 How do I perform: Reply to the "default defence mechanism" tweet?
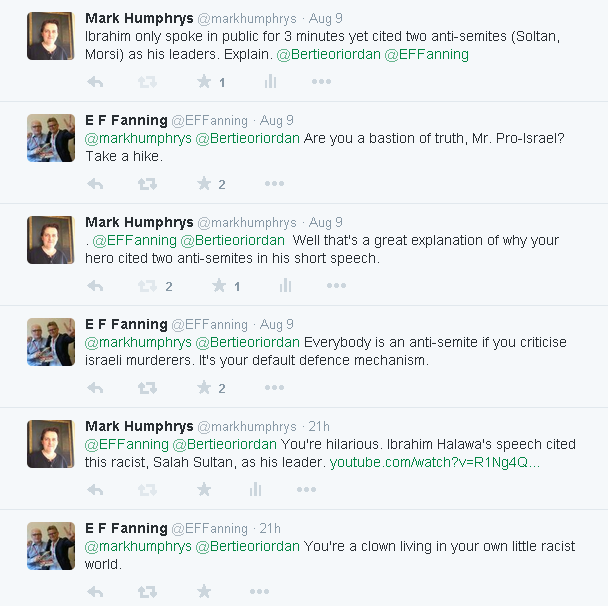pyautogui.click(x=95, y=388)
